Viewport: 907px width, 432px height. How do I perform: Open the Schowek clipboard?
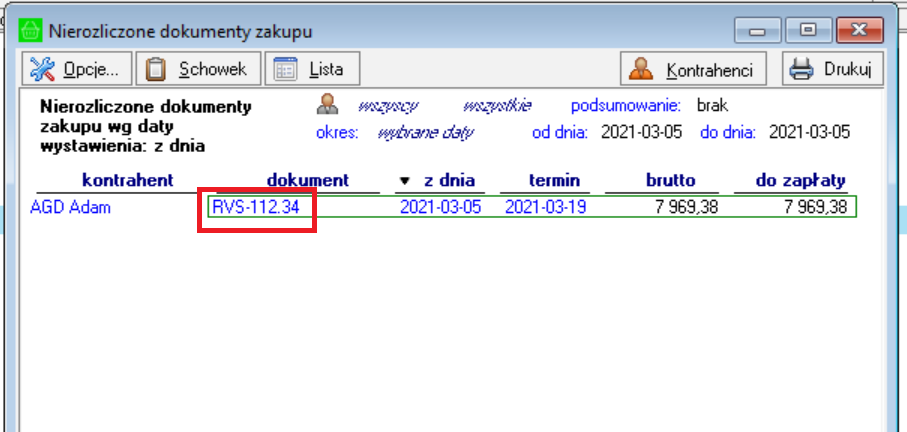coord(199,69)
